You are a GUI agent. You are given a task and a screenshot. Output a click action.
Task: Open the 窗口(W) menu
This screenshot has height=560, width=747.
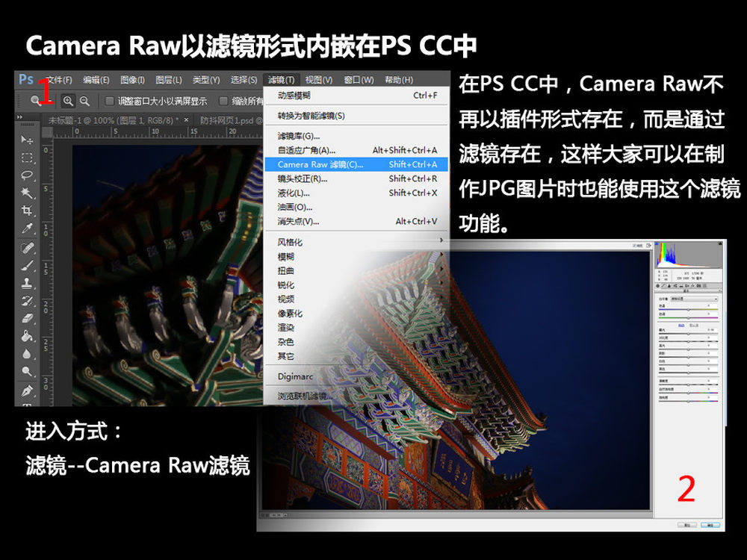point(359,80)
